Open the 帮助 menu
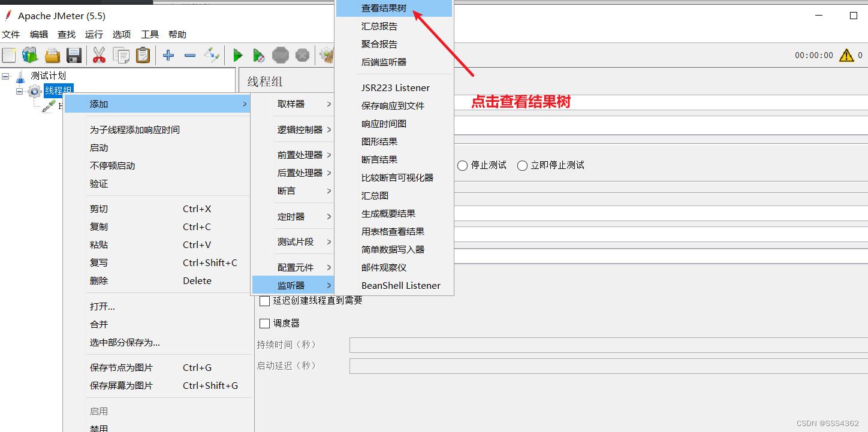Image resolution: width=868 pixels, height=432 pixels. click(177, 34)
